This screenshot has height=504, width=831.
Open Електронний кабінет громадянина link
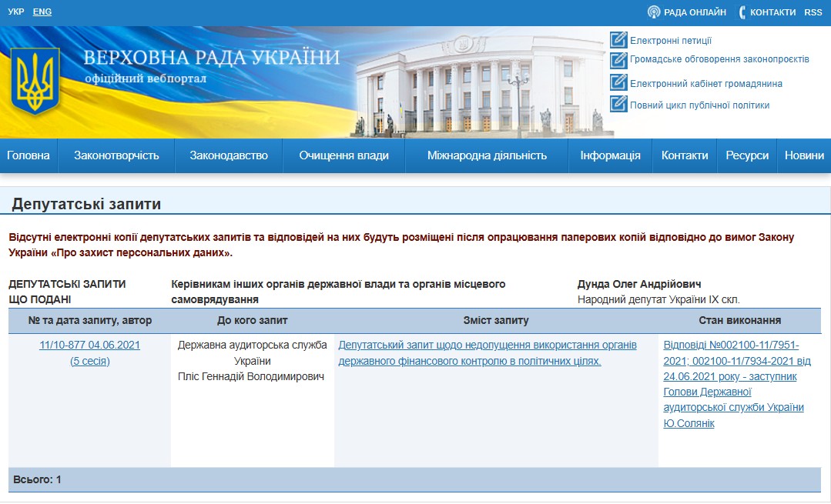pyautogui.click(x=706, y=84)
